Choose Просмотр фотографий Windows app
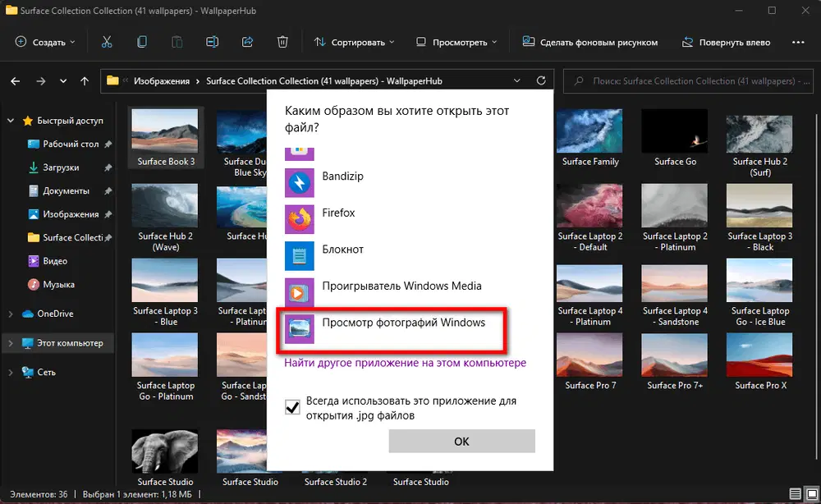 (410, 328)
